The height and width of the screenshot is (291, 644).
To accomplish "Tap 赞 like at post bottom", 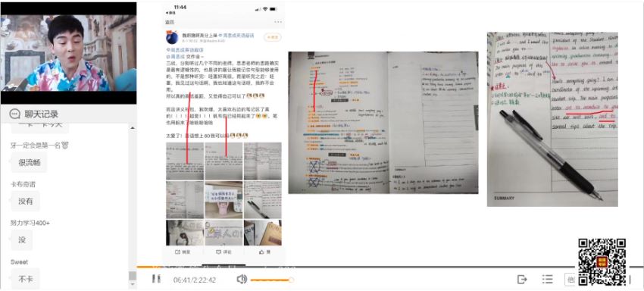I will pos(264,252).
